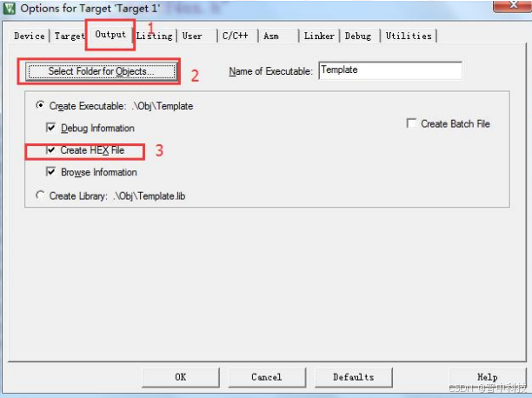Screen dimensions: 532x398
Task: Click the Name of Executable field
Action: pyautogui.click(x=390, y=70)
